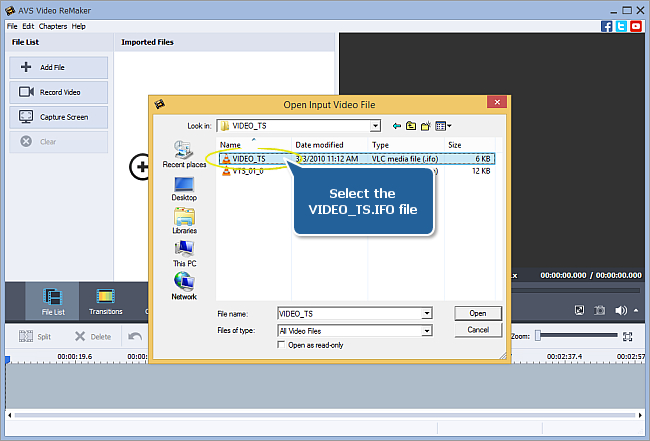Image resolution: width=650 pixels, height=441 pixels.
Task: Click the scrollbar right arrow
Action: (640, 414)
